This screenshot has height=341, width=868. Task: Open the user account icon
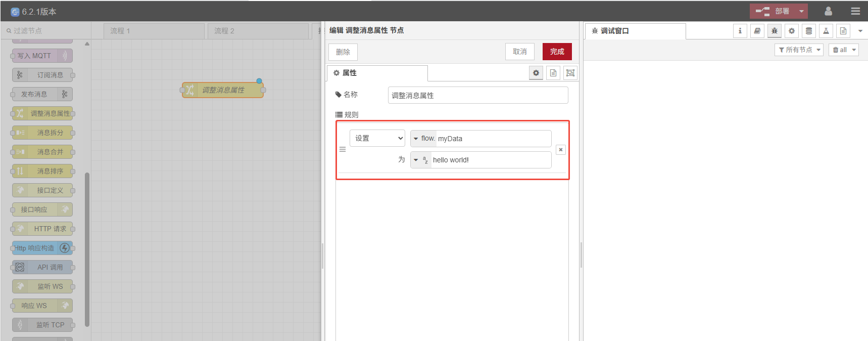(828, 11)
